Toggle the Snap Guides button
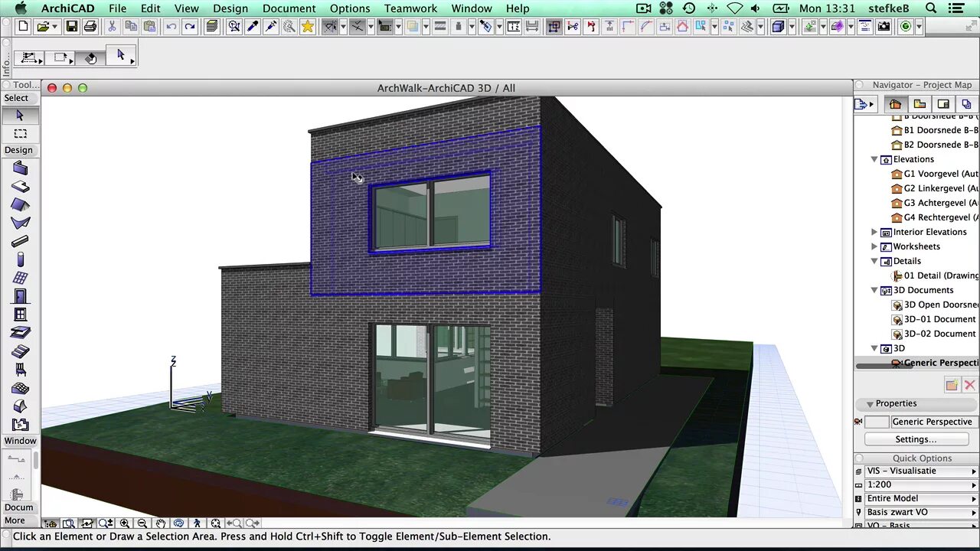Screen dimensions: 980x551 click(357, 27)
